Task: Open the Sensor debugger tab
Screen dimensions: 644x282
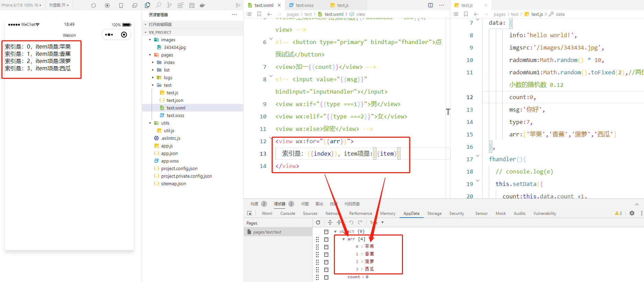Action: click(481, 213)
